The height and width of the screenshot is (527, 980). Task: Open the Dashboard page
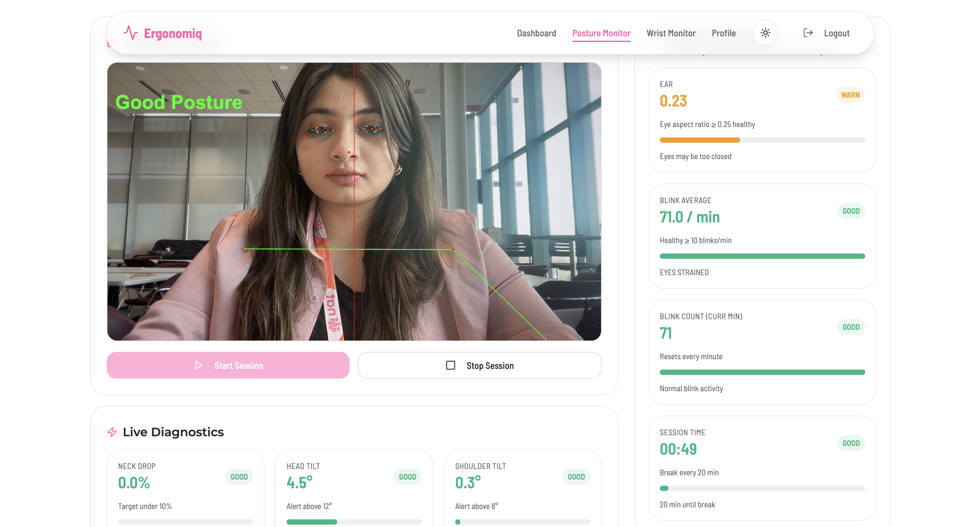pos(536,33)
